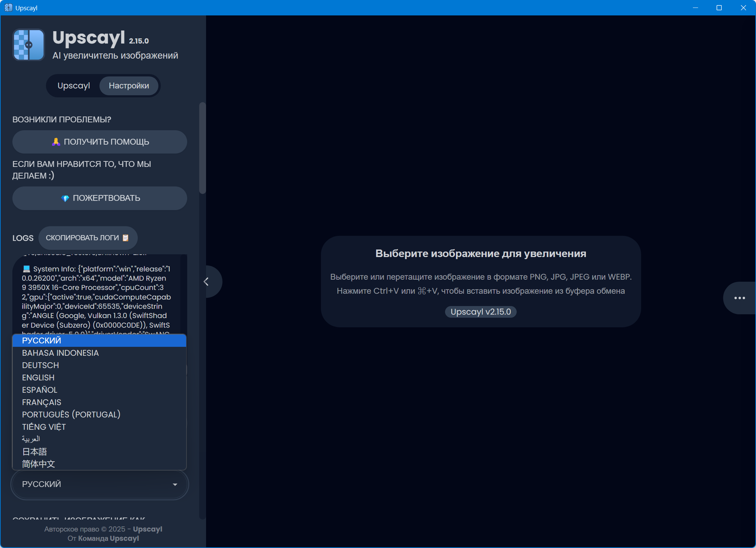Click the Upscayl title bar app icon
Viewport: 756px width, 548px height.
coord(8,8)
